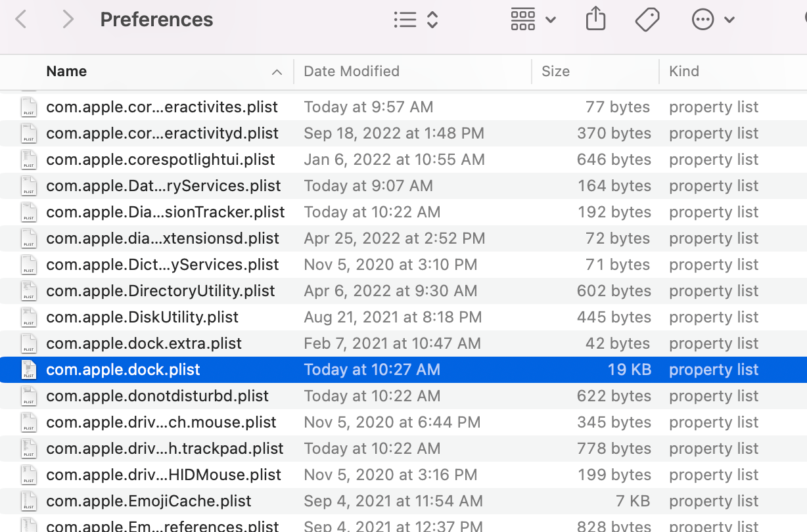Click the file icon of com.apple.Dat…ryServices.plist

click(28, 186)
